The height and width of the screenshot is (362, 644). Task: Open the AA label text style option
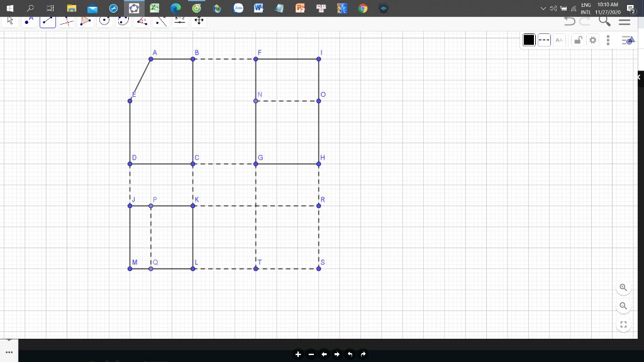[x=559, y=40]
